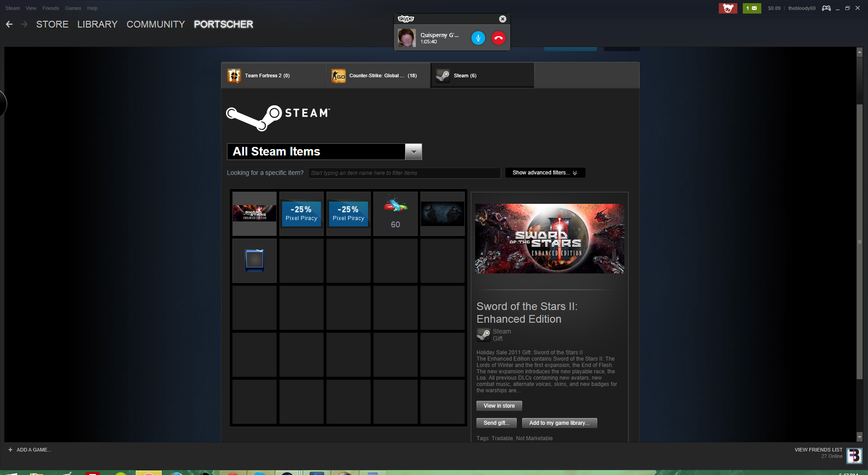Open the Help menu
Screen dimensions: 868x475
(x=92, y=8)
